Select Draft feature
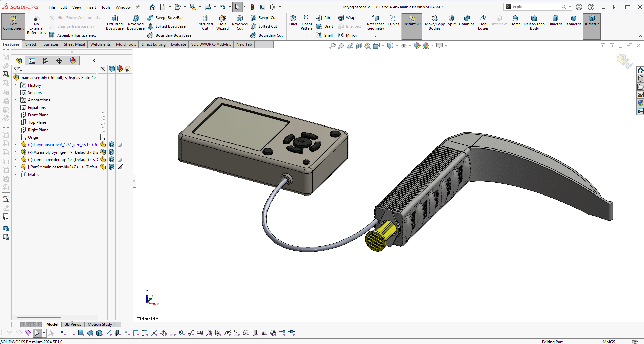644x344 pixels. [x=325, y=26]
